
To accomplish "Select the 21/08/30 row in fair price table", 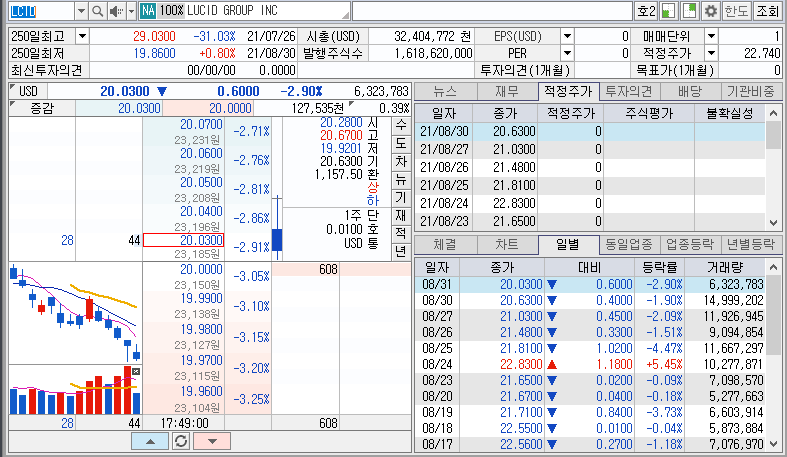I will pos(590,131).
